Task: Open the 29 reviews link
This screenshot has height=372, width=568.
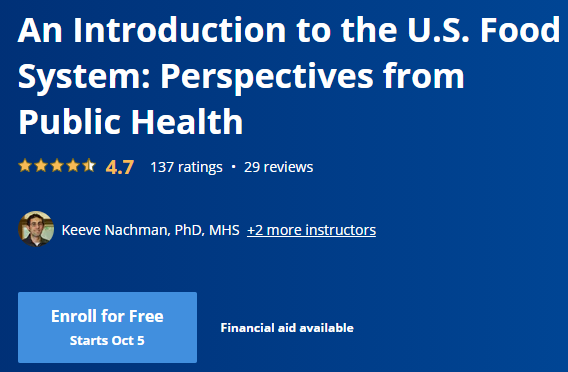Action: 279,167
